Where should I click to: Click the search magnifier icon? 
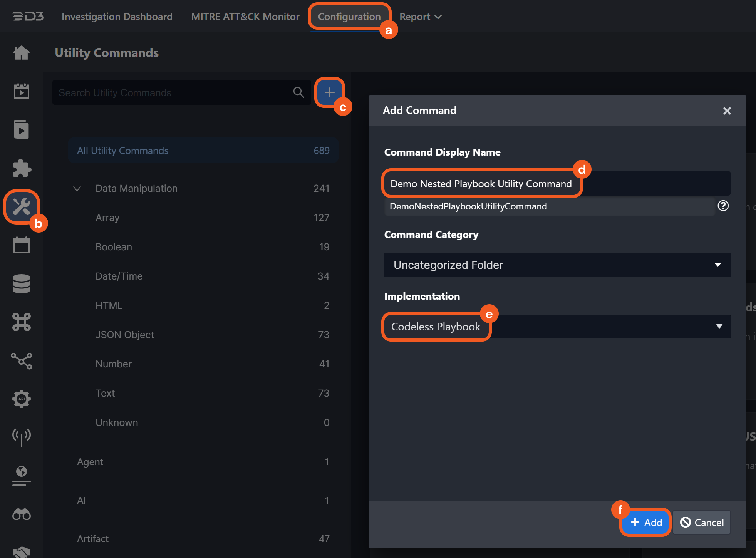pos(298,92)
